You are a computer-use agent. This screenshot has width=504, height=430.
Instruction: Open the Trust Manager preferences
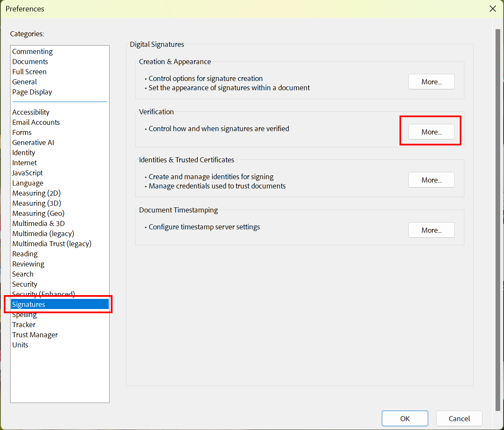(35, 334)
